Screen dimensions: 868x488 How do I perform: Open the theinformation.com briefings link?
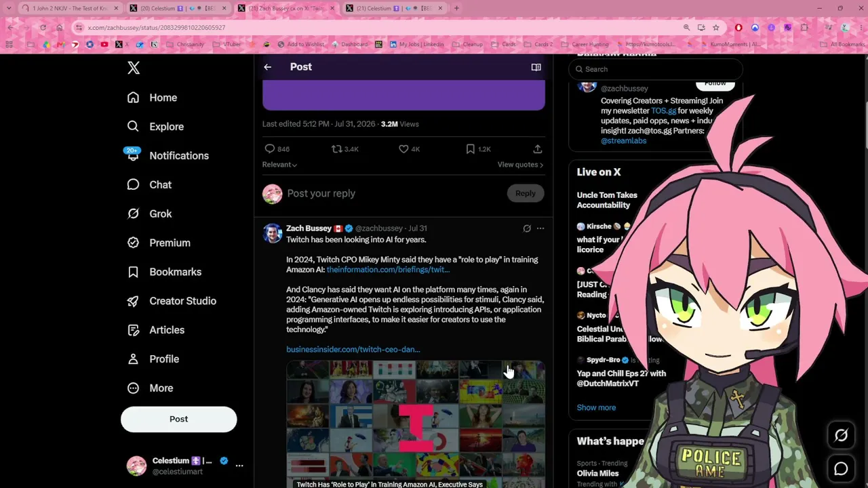coord(388,270)
